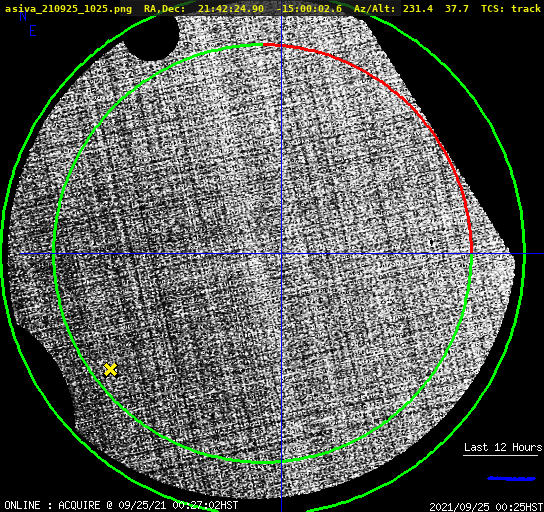Click the Az/Alt header label
The image size is (544, 512).
pyautogui.click(x=375, y=8)
